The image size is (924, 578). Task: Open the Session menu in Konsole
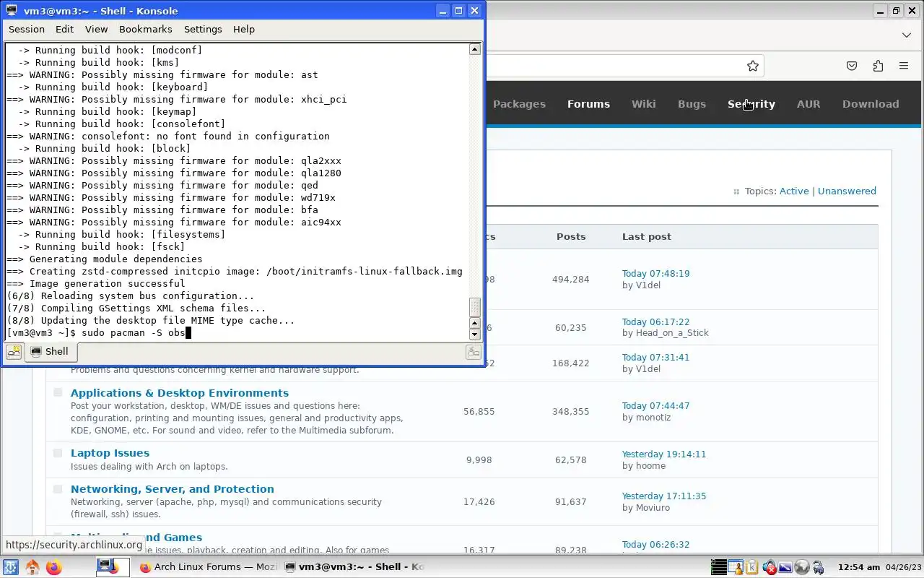[27, 29]
